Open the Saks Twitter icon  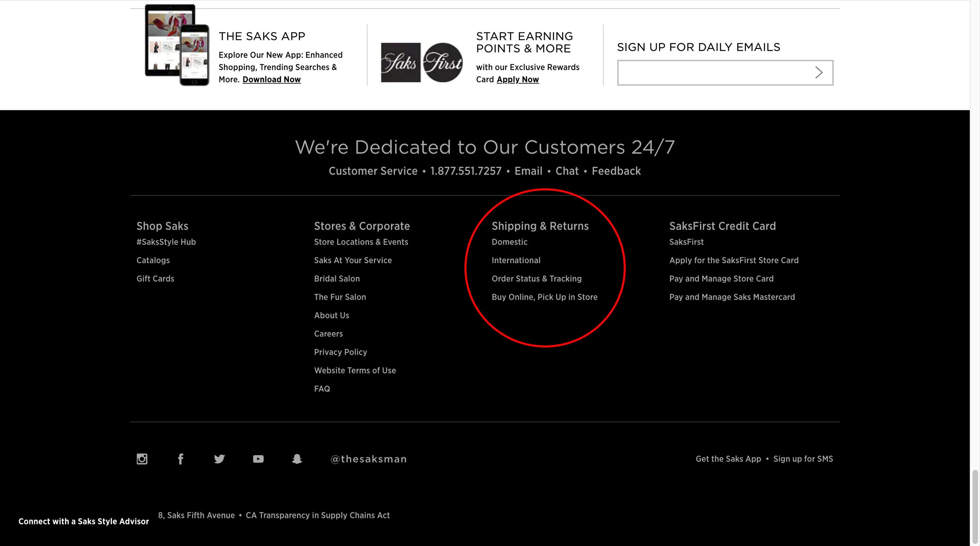click(x=220, y=459)
